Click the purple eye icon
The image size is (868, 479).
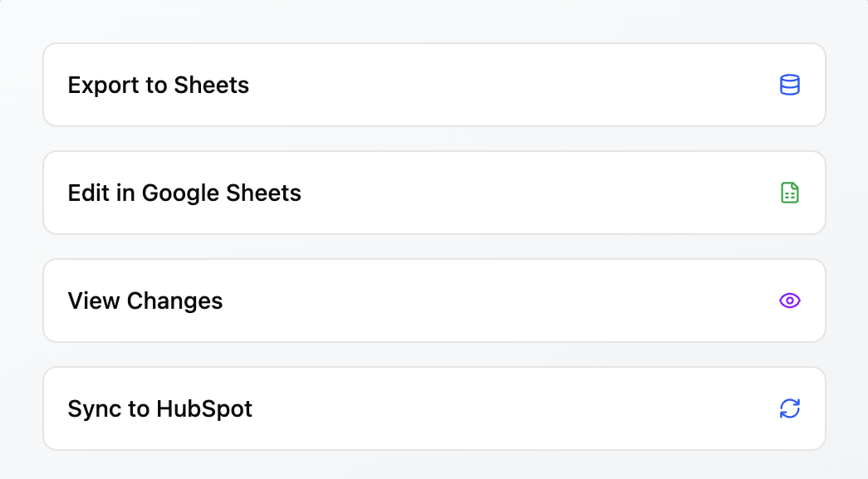(789, 301)
